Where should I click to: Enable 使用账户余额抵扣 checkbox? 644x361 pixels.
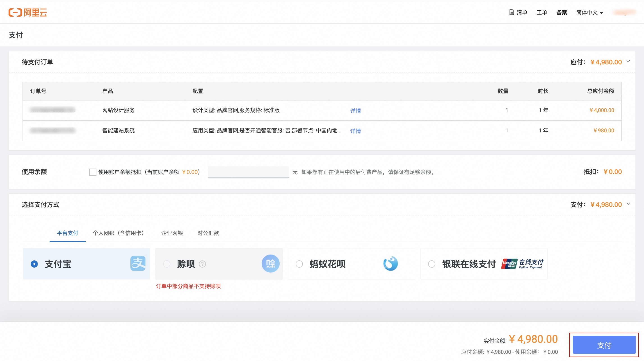pos(93,172)
